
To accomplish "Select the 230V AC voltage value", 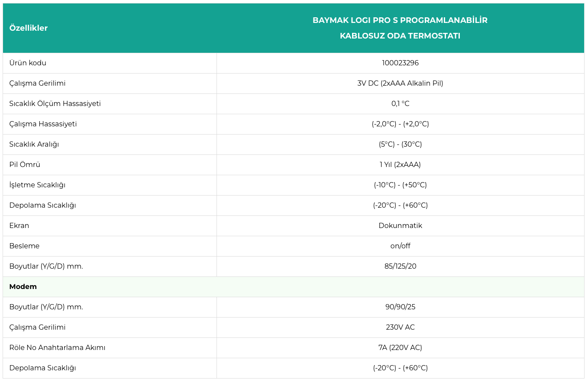I will (x=400, y=327).
